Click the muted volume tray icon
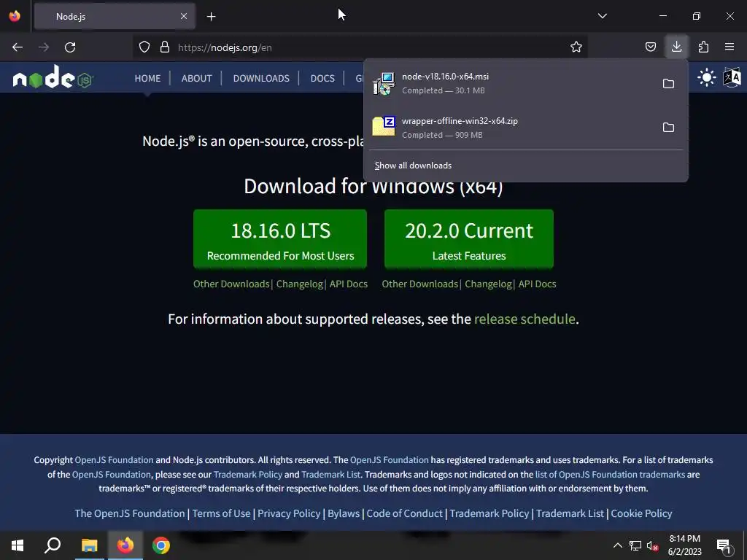The image size is (747, 560). click(652, 545)
